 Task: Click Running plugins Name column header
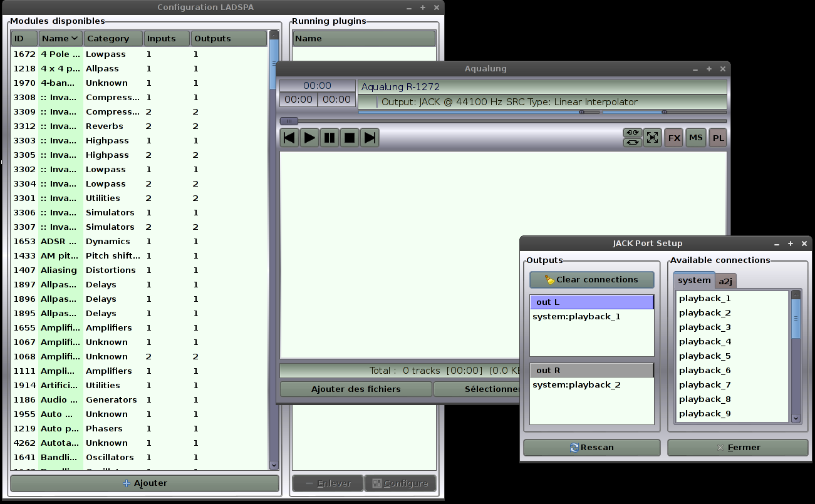(364, 39)
